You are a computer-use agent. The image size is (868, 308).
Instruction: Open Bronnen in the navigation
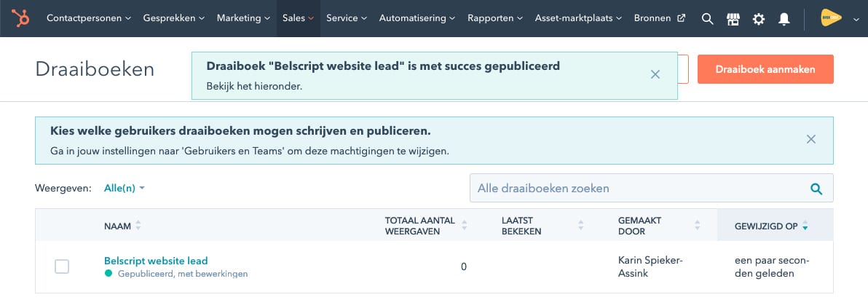pyautogui.click(x=659, y=18)
